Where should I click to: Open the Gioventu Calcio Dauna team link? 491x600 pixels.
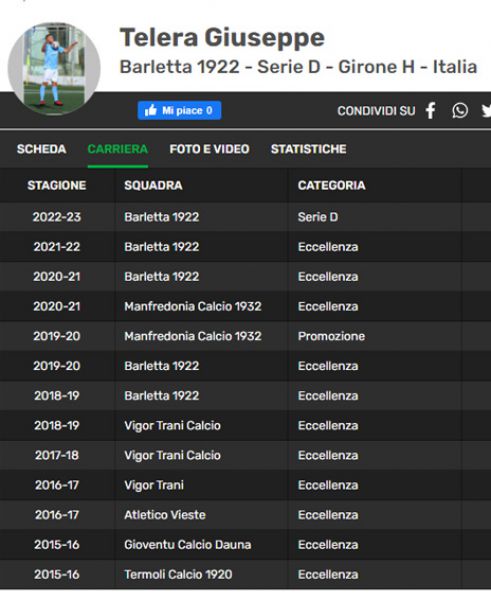pos(188,545)
